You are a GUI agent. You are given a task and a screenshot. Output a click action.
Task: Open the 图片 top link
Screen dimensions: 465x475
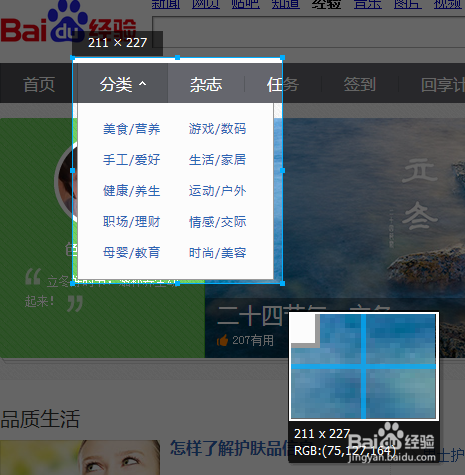point(408,4)
